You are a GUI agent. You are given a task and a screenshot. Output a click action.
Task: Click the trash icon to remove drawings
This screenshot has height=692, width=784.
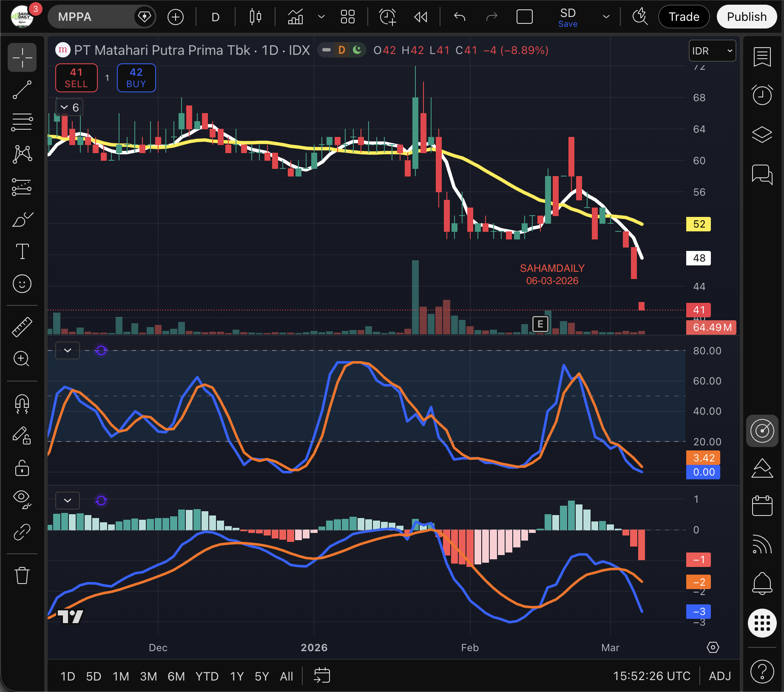22,575
